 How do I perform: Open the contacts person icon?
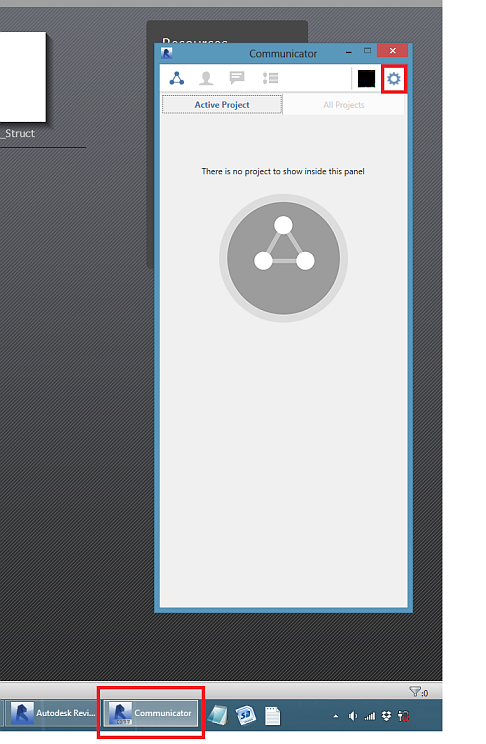point(206,78)
